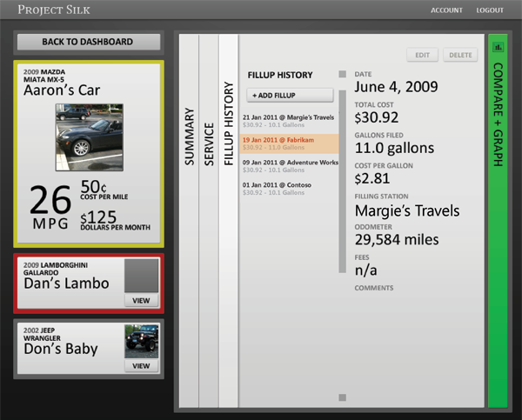Click the 29,584 miles odometer value
This screenshot has width=522, height=420.
point(397,240)
